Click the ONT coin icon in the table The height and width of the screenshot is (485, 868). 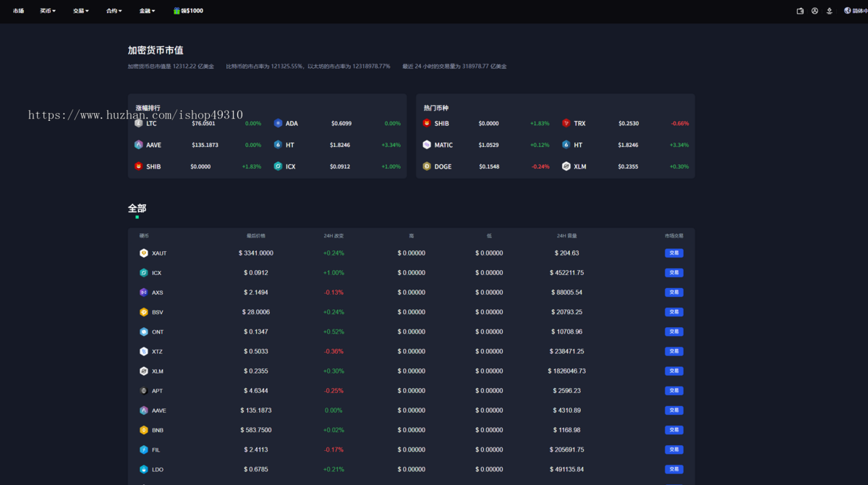tap(144, 332)
